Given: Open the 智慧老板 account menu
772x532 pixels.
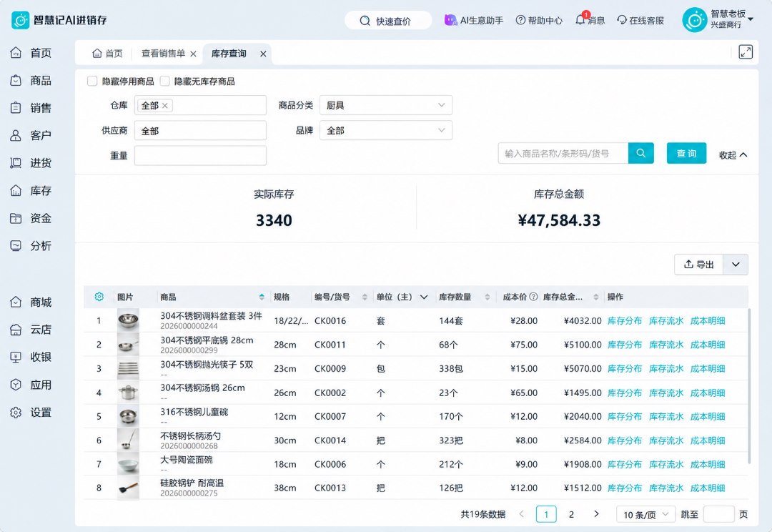Looking at the screenshot, I should [718, 20].
